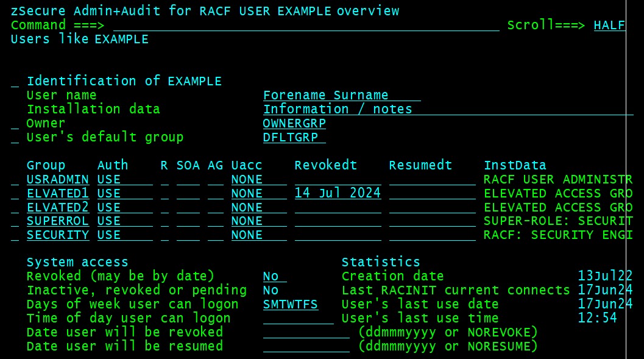
Task: Click the InstData column header
Action: (515, 165)
